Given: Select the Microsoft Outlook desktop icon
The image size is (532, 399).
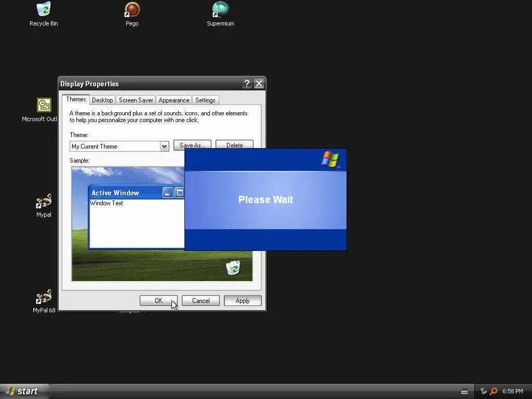Looking at the screenshot, I should pyautogui.click(x=40, y=110).
